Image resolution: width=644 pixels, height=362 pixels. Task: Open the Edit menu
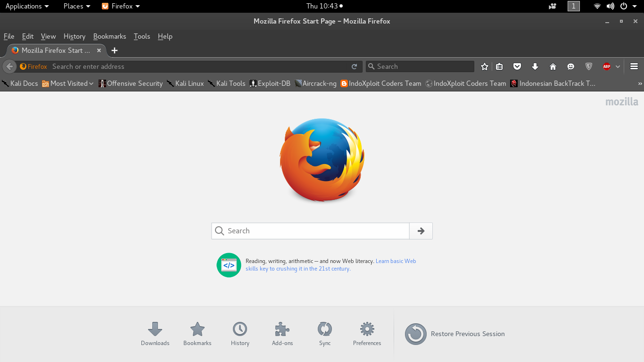point(28,36)
